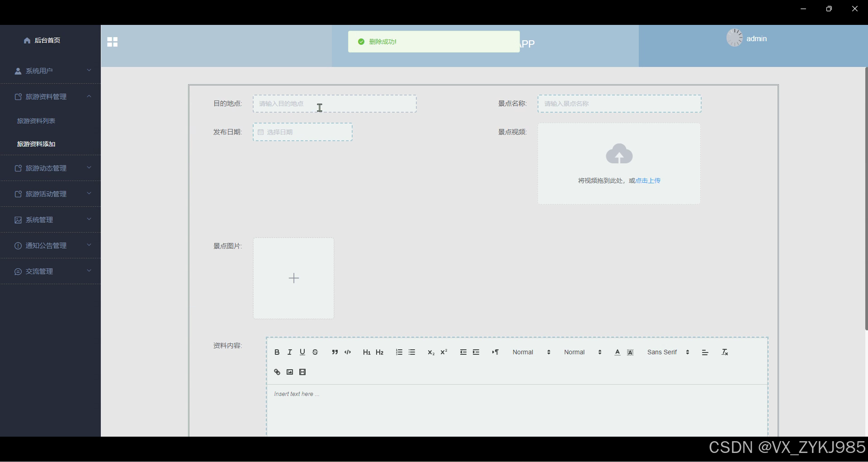Create an ordered numbered list
The width and height of the screenshot is (868, 462).
coord(399,352)
